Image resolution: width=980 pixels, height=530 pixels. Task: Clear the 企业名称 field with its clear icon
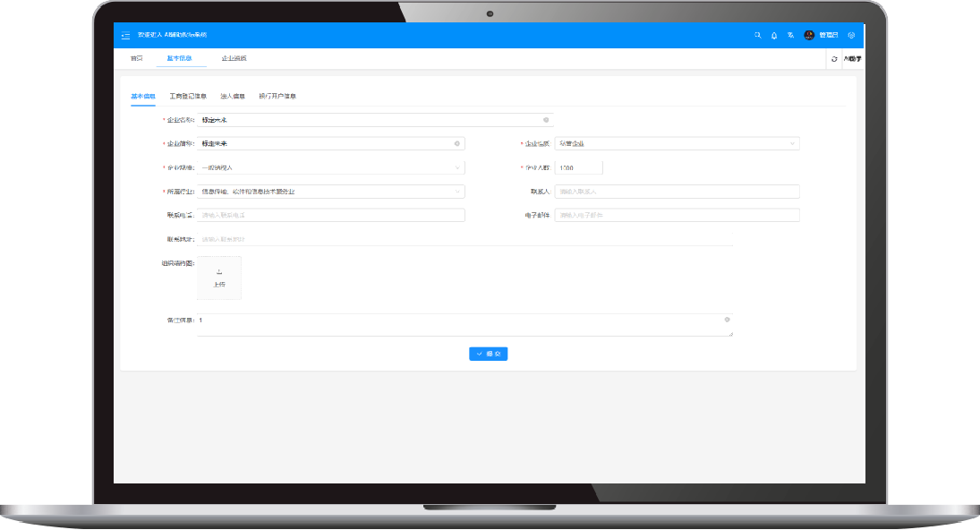546,120
